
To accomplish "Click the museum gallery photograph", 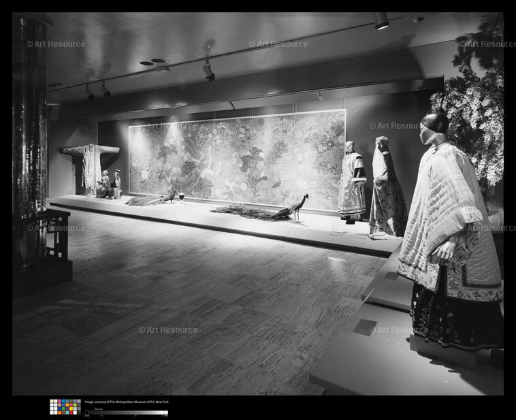I will coord(258,204).
